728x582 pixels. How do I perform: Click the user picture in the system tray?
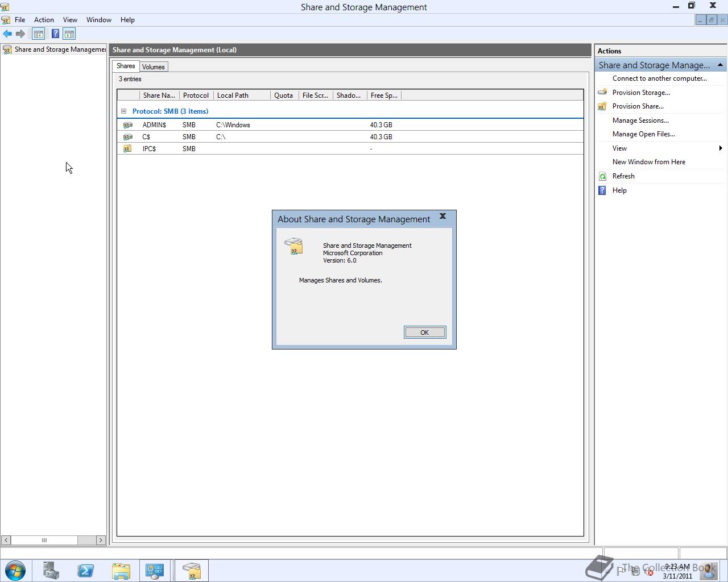point(708,571)
